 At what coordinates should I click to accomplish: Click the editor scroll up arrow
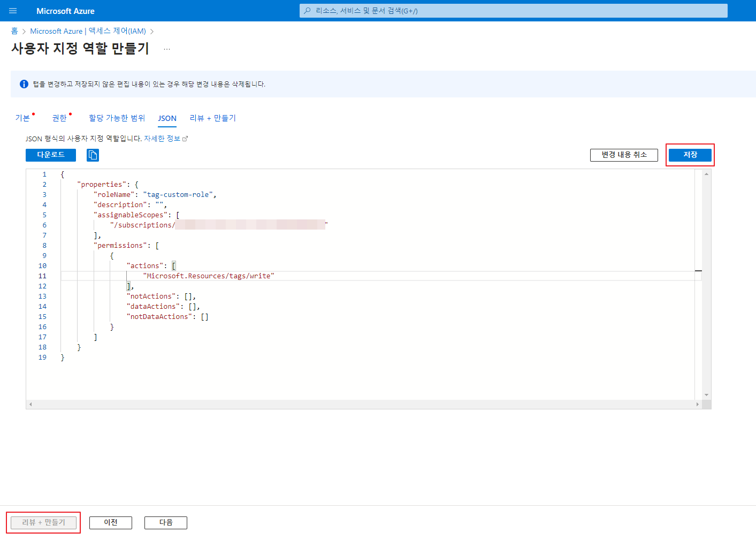tap(706, 174)
